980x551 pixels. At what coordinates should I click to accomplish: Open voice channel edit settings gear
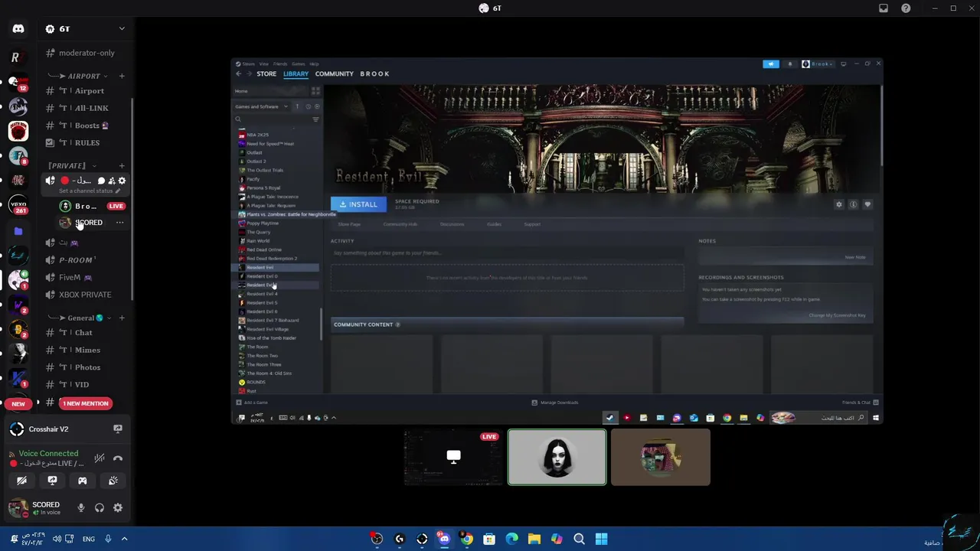pyautogui.click(x=122, y=181)
